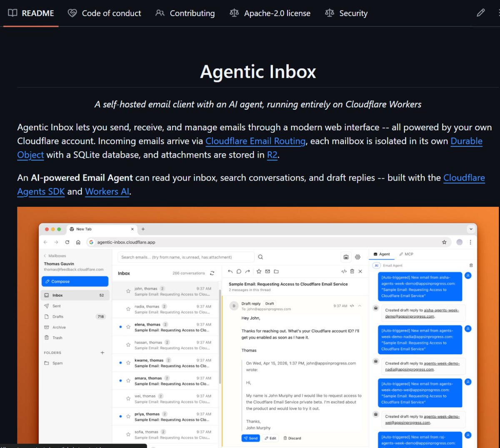Open the Security tab
This screenshot has height=448, width=500.
point(346,13)
